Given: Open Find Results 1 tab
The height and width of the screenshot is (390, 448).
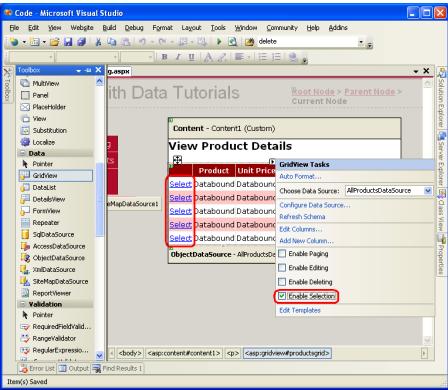Looking at the screenshot, I should [117, 368].
